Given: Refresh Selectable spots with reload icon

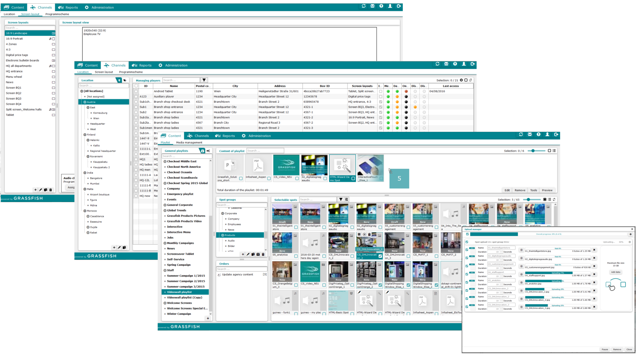Looking at the screenshot, I should pyautogui.click(x=554, y=199).
